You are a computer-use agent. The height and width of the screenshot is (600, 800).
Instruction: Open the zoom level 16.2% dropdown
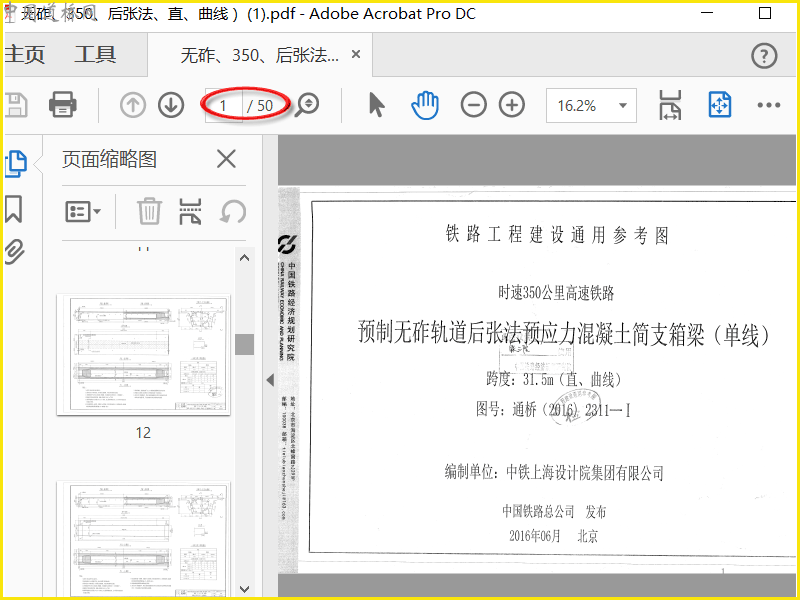(x=591, y=106)
